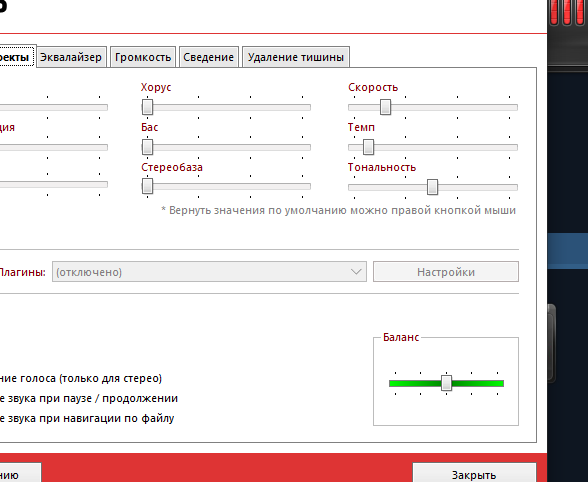Click the Закрыть button
The height and width of the screenshot is (482, 588).
tap(474, 473)
